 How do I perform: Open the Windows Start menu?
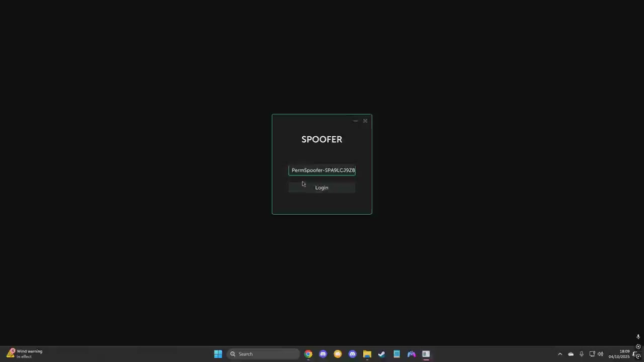coord(218,354)
